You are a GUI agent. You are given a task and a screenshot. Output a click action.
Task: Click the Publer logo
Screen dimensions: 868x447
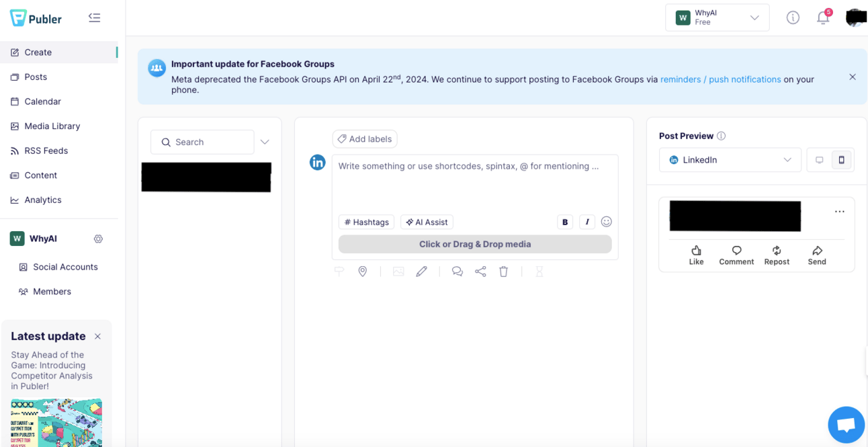click(36, 18)
